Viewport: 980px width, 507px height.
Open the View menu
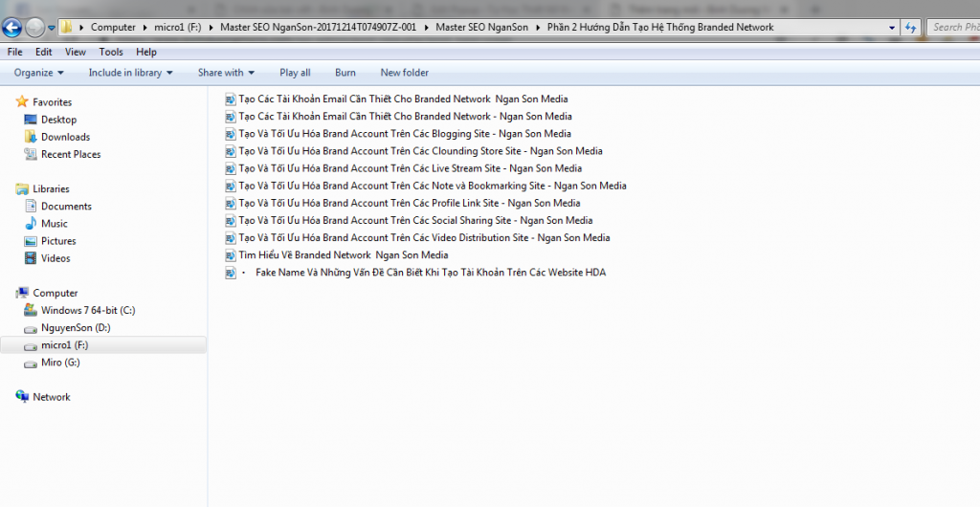(x=75, y=52)
